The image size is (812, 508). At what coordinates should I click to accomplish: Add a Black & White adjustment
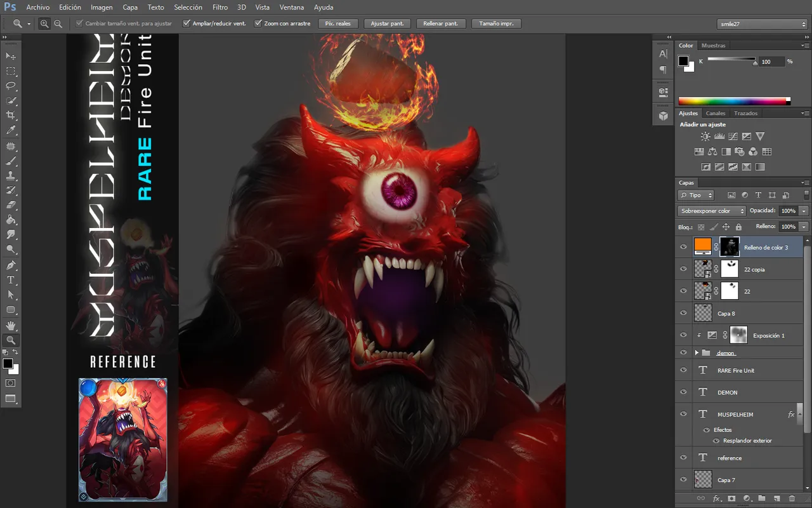[726, 152]
